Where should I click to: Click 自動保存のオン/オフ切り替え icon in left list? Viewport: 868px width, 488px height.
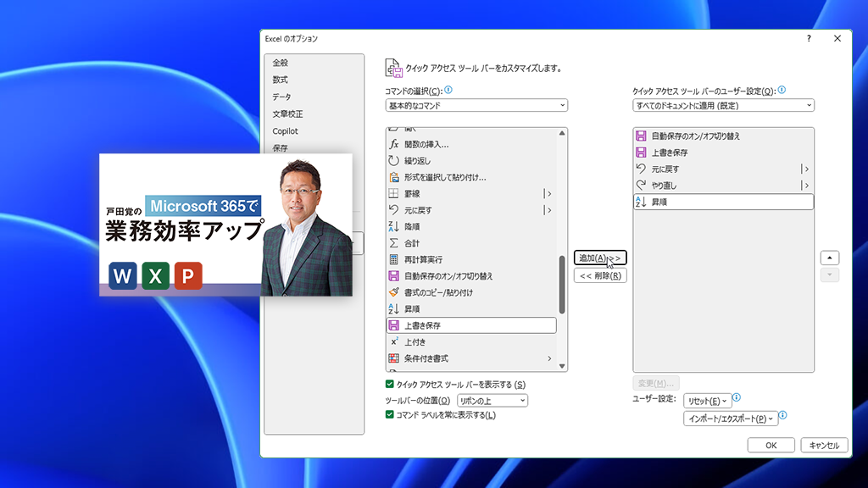[x=393, y=275]
